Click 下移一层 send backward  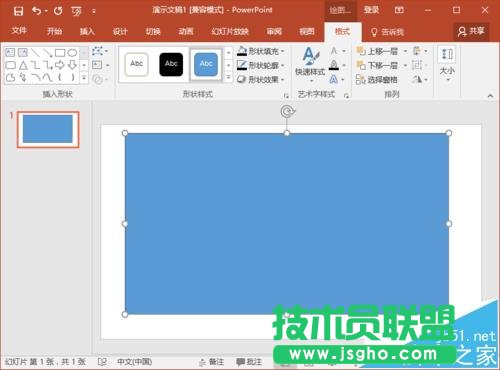(377, 65)
